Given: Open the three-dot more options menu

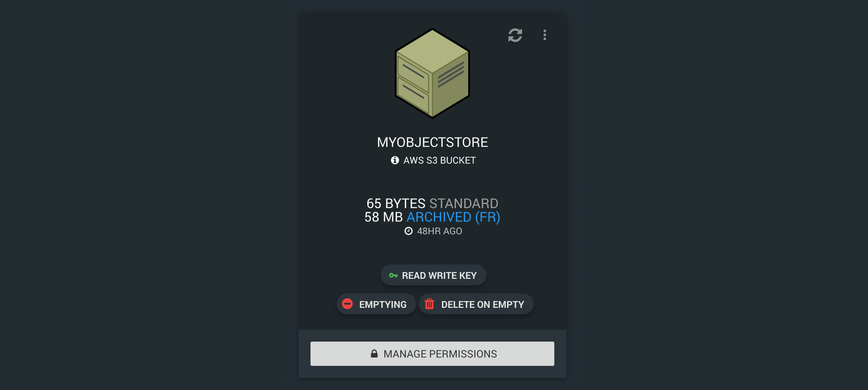Looking at the screenshot, I should click(x=545, y=35).
